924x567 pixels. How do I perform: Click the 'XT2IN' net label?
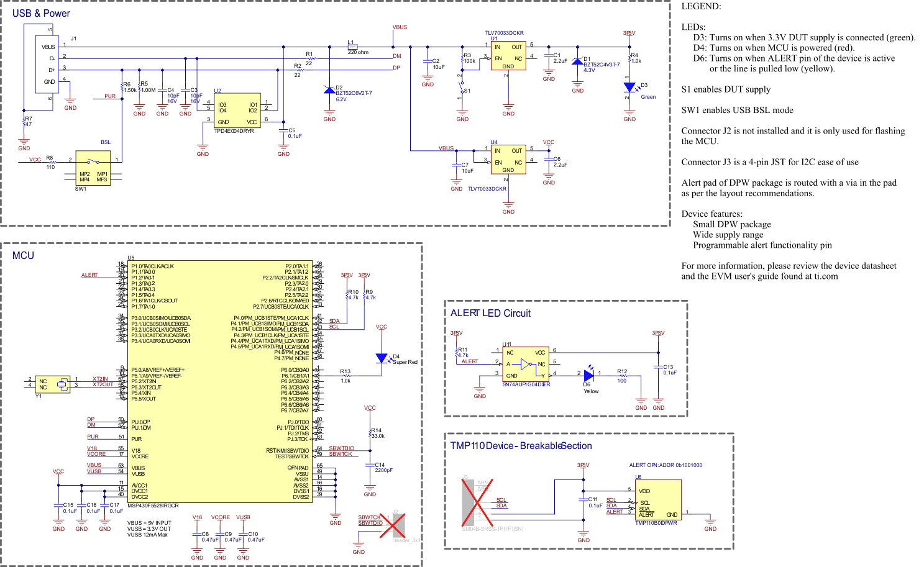pos(100,379)
